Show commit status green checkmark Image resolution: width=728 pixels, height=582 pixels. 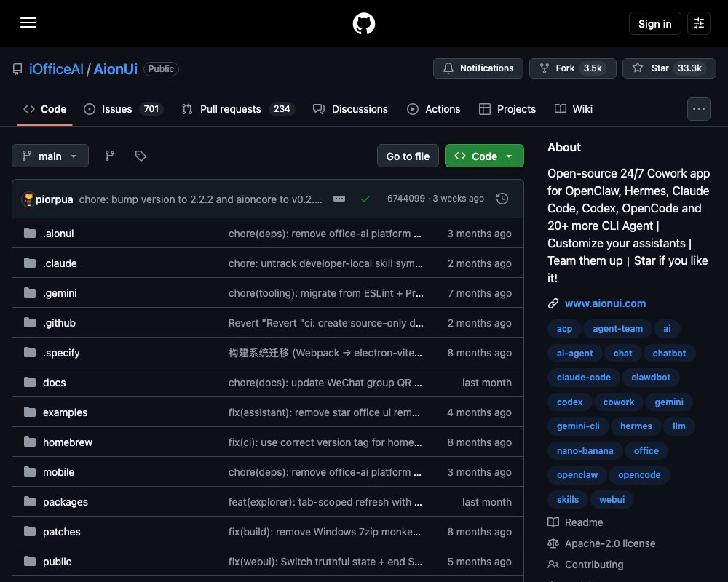coord(365,199)
